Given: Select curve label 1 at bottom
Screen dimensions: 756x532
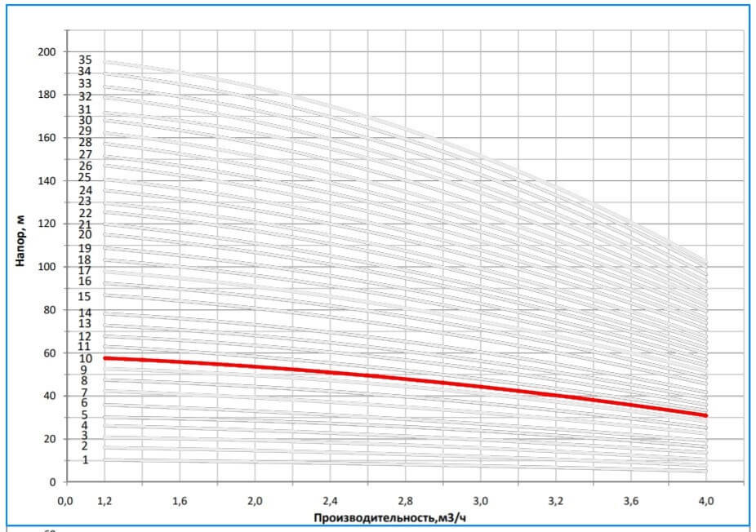Looking at the screenshot, I should 85,460.
